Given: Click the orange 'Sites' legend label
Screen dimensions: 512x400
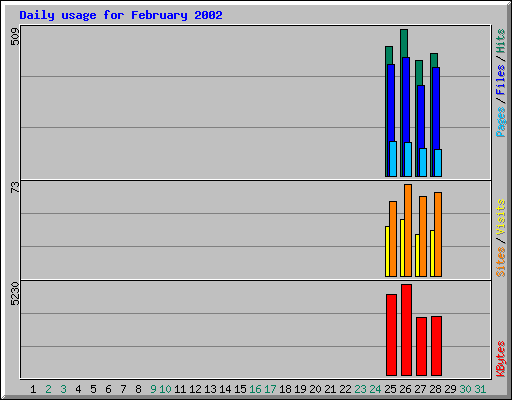Looking at the screenshot, I should [501, 262].
